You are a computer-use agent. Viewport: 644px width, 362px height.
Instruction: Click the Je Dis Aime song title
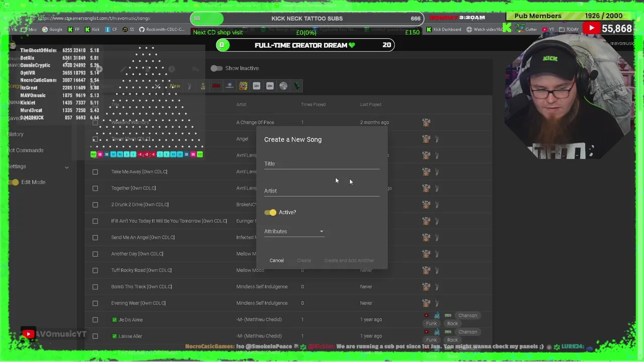pos(130,320)
